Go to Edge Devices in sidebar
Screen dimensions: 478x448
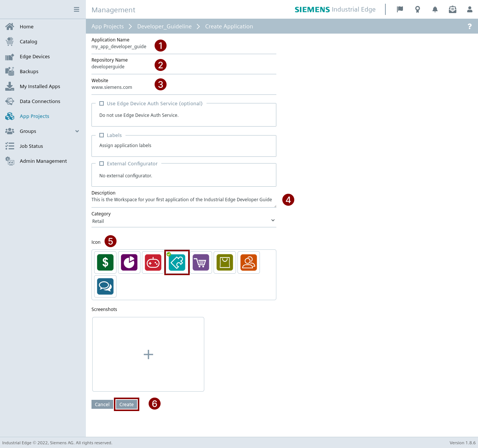[35, 56]
